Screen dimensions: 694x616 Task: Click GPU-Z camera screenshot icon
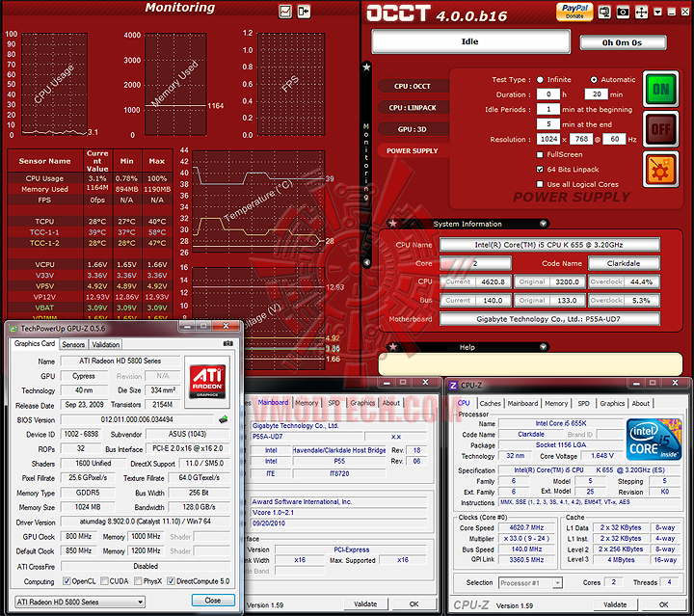point(227,343)
